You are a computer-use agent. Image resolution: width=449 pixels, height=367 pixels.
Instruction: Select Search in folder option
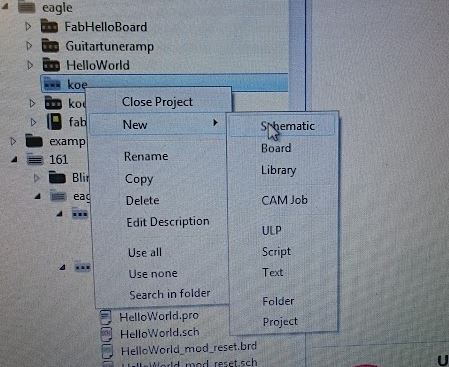coord(170,294)
